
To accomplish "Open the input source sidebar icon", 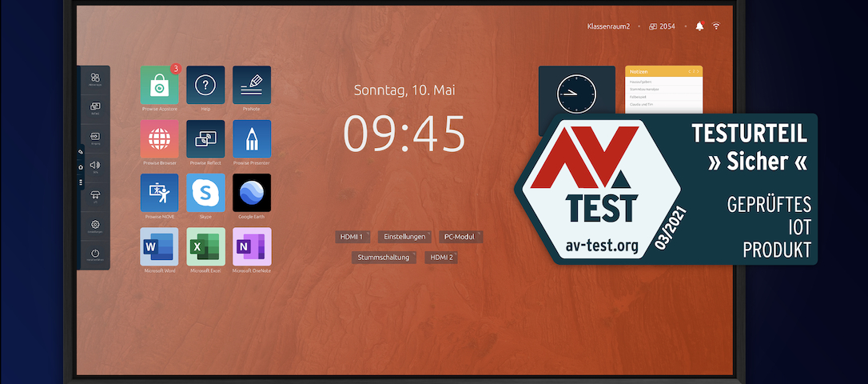I will (x=95, y=136).
